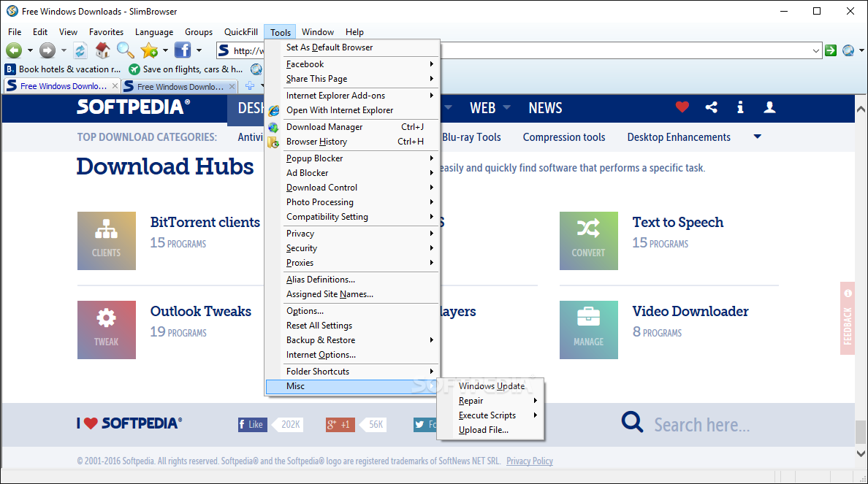Viewport: 868px width, 484px height.
Task: Choose Browser History menu item
Action: pos(352,142)
